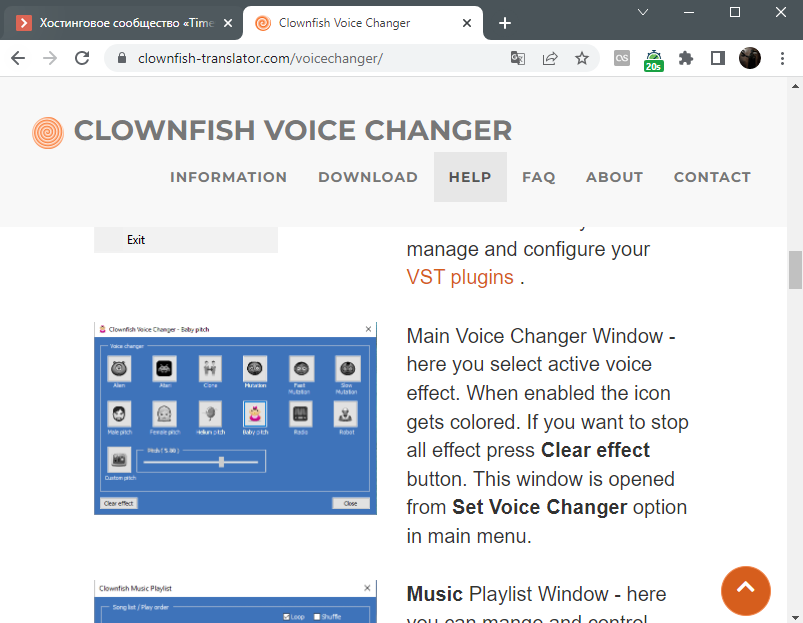The width and height of the screenshot is (803, 623).
Task: Click the Voice Changer window screenshot title bar
Action: [236, 329]
